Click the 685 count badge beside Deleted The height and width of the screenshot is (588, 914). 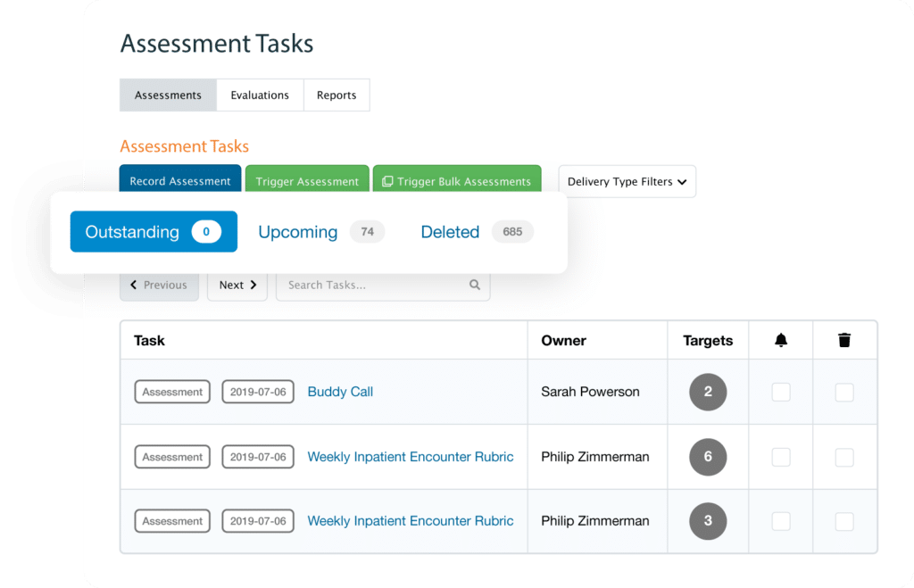[x=512, y=231]
